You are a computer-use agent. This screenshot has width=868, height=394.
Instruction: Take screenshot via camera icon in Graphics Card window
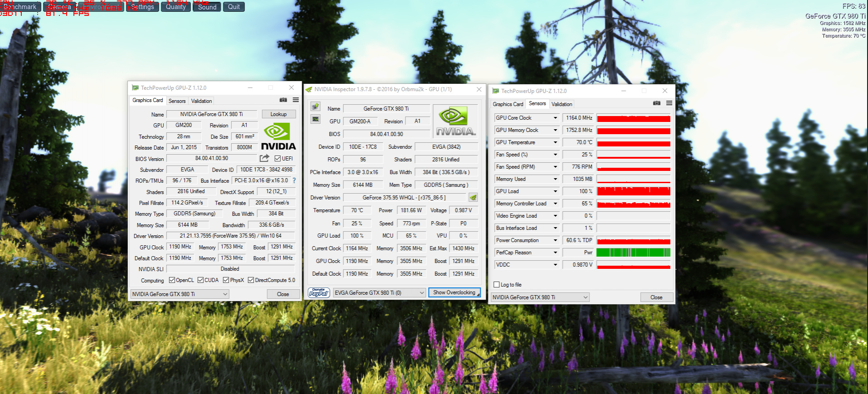(283, 100)
